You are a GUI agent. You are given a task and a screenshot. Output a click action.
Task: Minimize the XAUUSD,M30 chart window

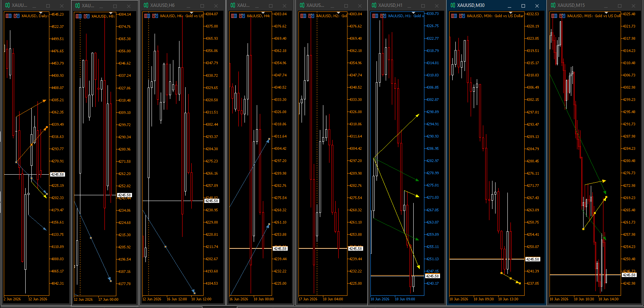(509, 6)
